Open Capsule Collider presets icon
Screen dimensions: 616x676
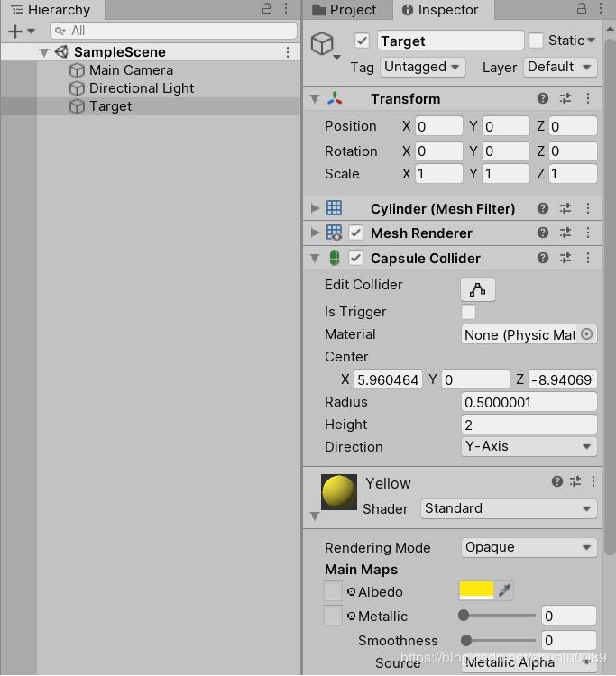tap(565, 259)
